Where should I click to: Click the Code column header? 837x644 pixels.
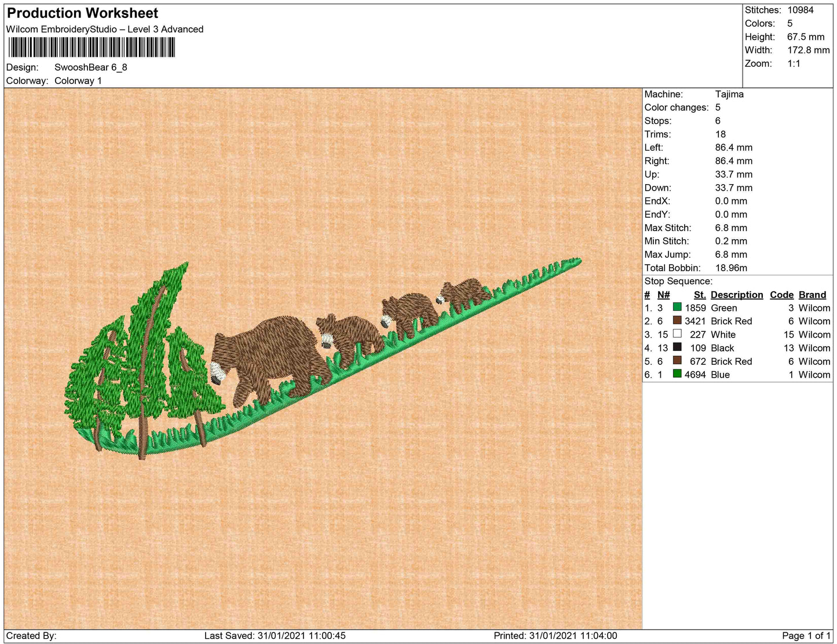pyautogui.click(x=781, y=295)
